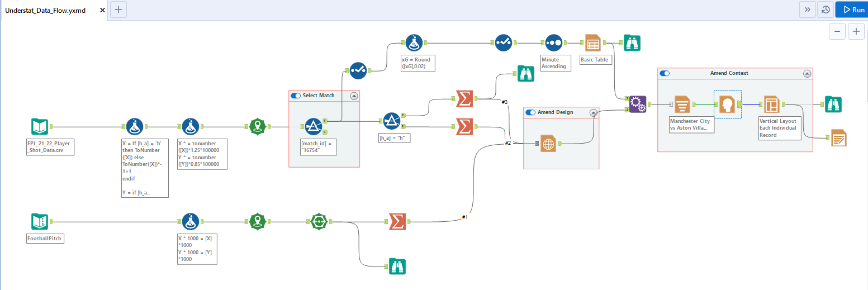Switch to the Understat_Data_Flow.yxmd tab
This screenshot has height=290, width=868.
pos(45,10)
